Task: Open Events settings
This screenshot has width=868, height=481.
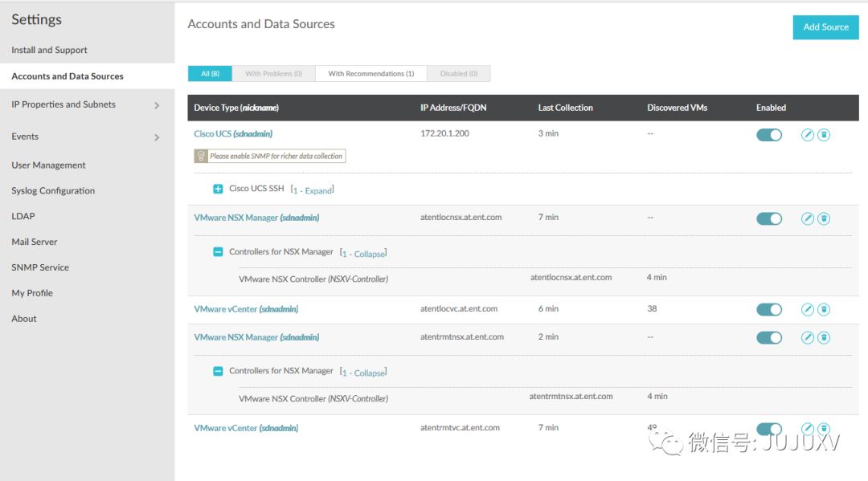Action: 25,137
